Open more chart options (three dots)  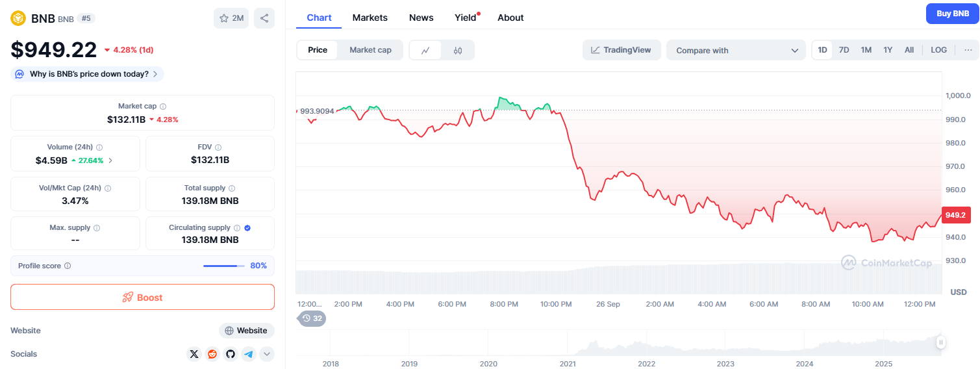point(968,50)
